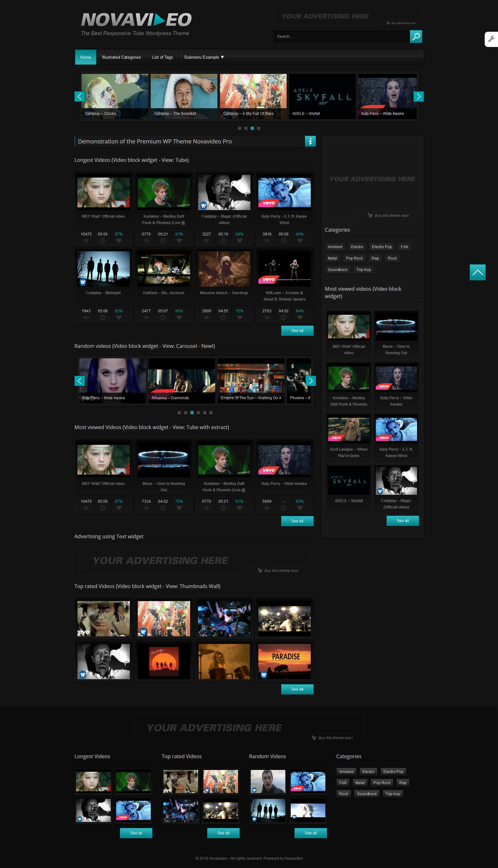Click See all in sidebar Most viewed widget

(x=402, y=521)
